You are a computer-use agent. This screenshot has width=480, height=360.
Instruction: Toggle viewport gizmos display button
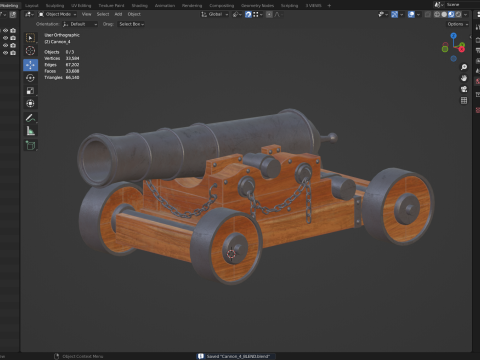[394, 14]
